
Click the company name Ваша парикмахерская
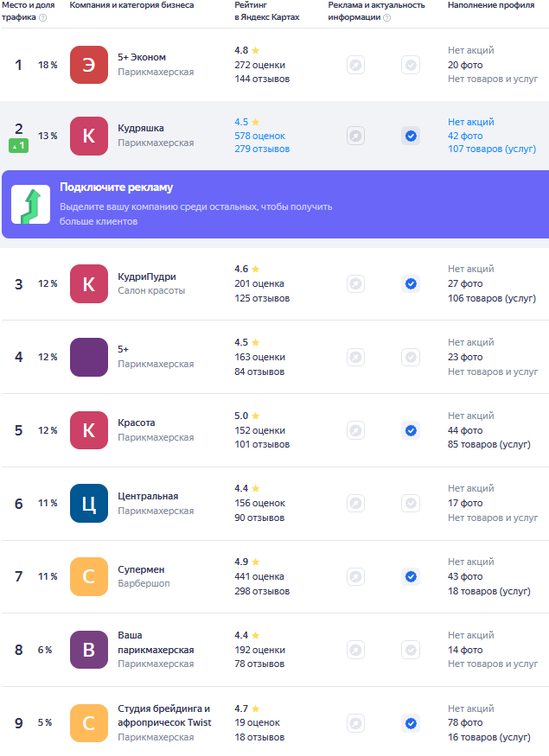click(156, 643)
